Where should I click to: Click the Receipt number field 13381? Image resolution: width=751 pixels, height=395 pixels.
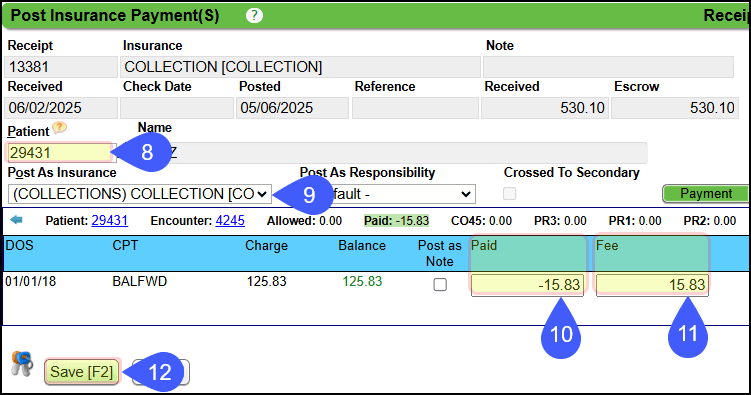pos(61,67)
